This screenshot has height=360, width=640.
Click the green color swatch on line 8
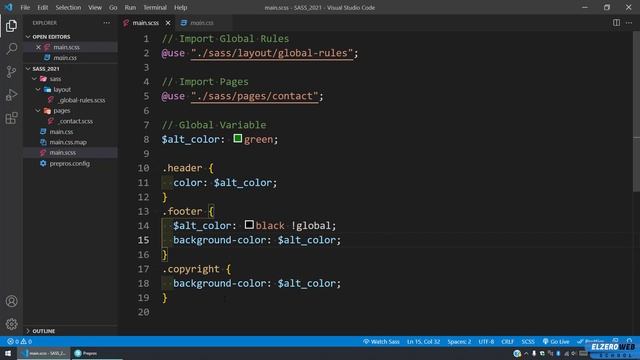click(x=238, y=139)
